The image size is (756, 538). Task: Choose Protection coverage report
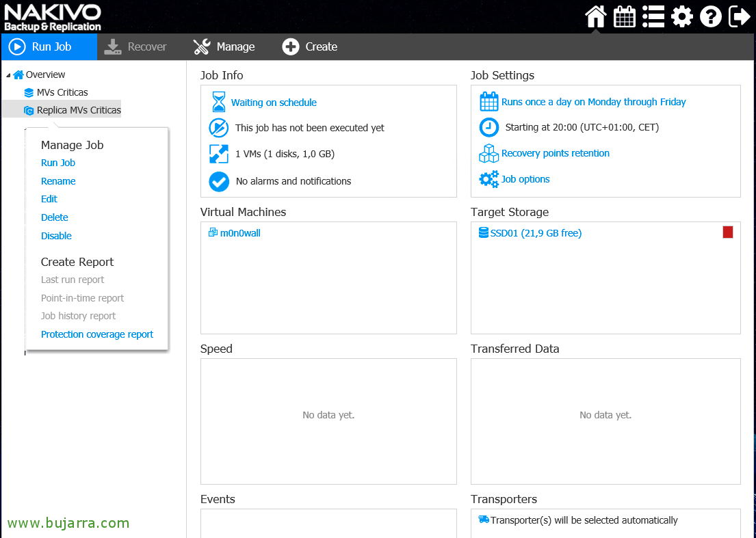tap(97, 334)
